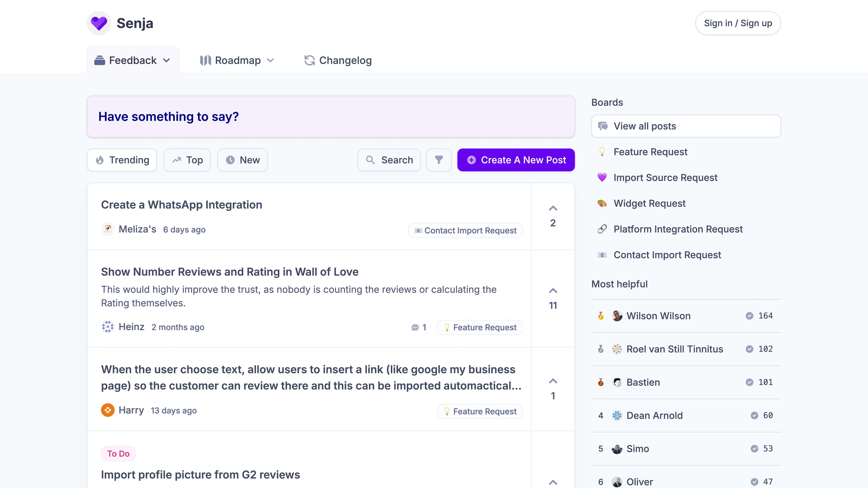868x488 pixels.
Task: Expand the Feedback dropdown chevron
Action: pos(166,61)
